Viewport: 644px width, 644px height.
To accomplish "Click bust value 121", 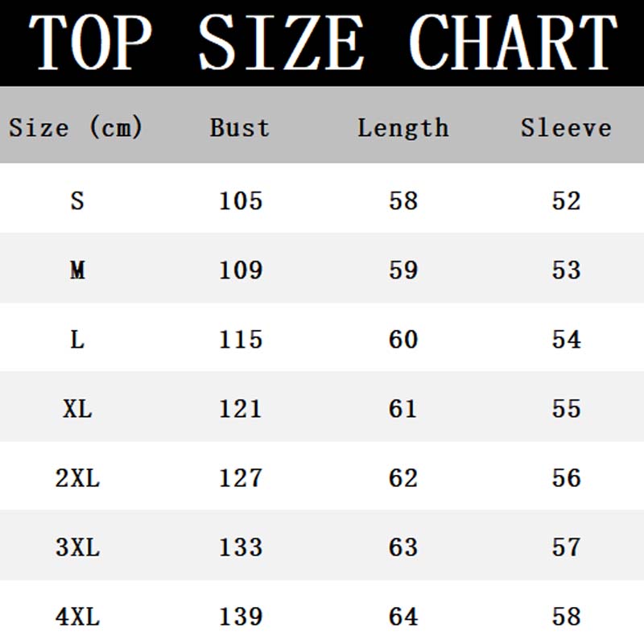I will coord(241,409).
